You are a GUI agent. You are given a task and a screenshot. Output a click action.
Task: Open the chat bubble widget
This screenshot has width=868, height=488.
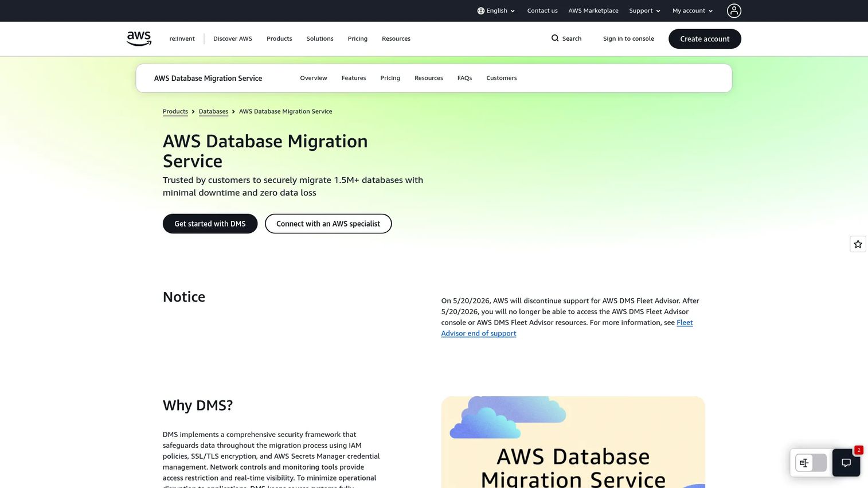pyautogui.click(x=846, y=463)
